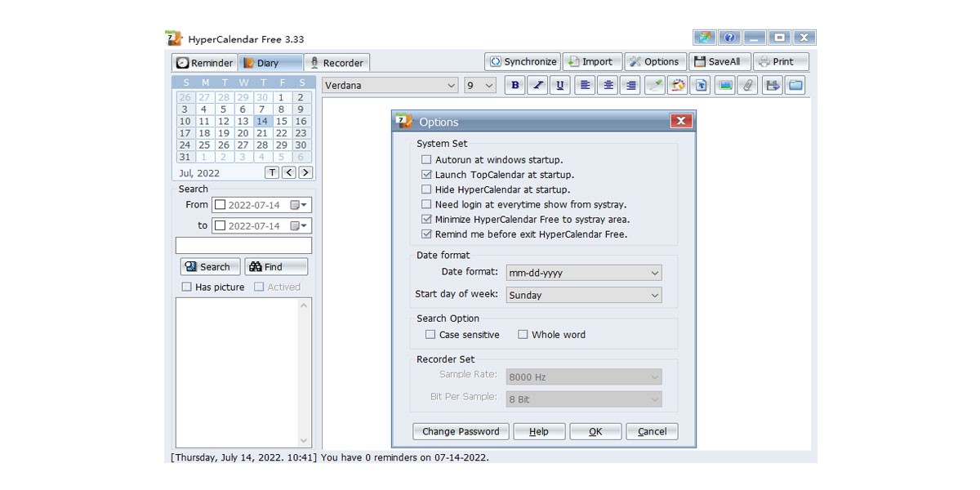Toggle italic text formatting
This screenshot has height=490, width=980.
(x=537, y=85)
